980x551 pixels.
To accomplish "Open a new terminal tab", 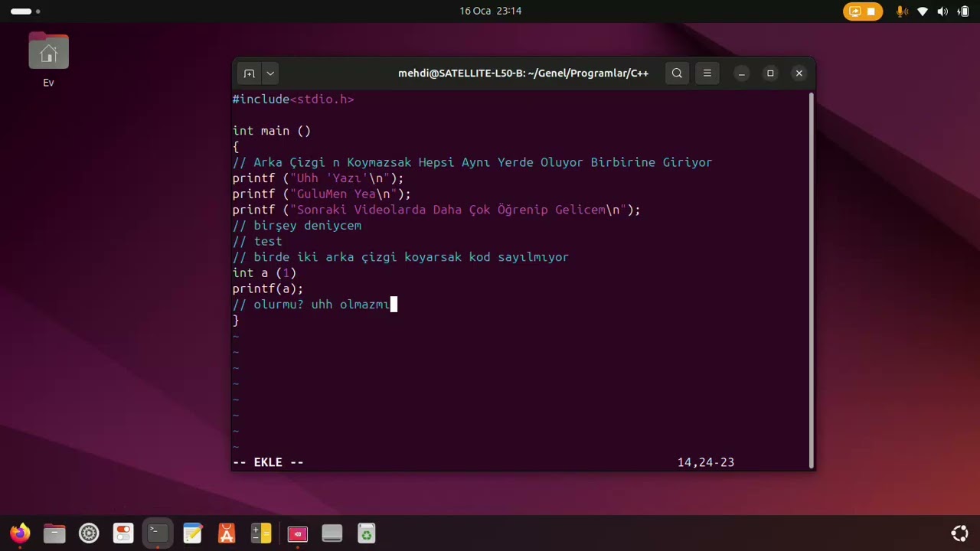I will pyautogui.click(x=249, y=73).
